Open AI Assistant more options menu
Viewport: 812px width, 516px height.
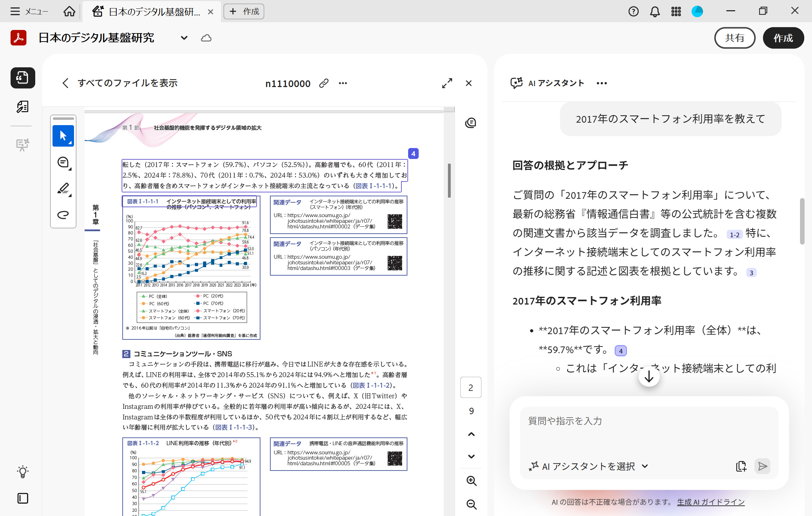click(602, 83)
